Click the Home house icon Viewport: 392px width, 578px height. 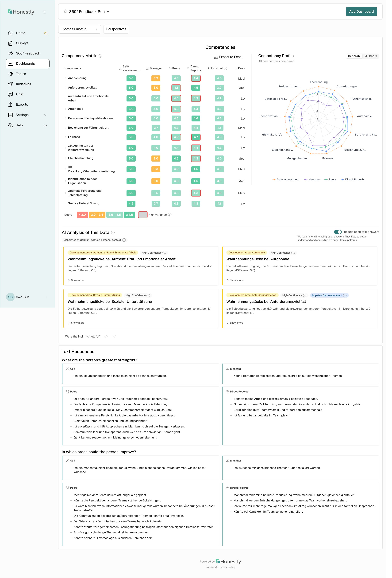10,33
